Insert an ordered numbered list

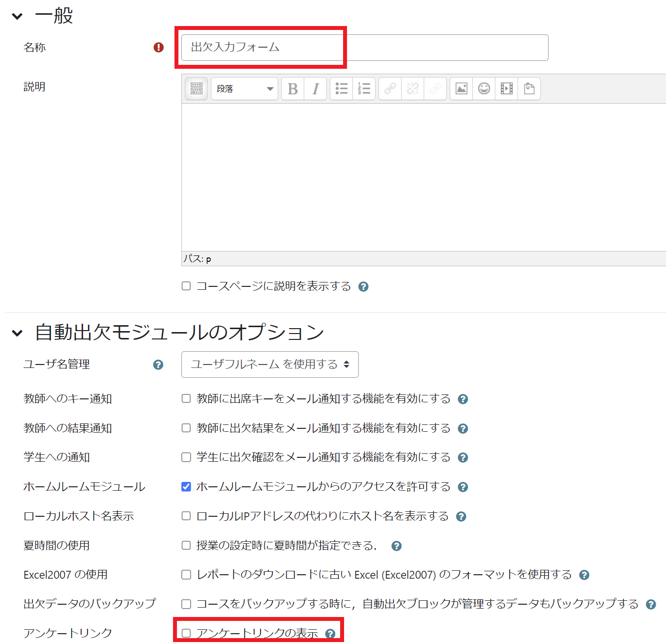point(364,88)
